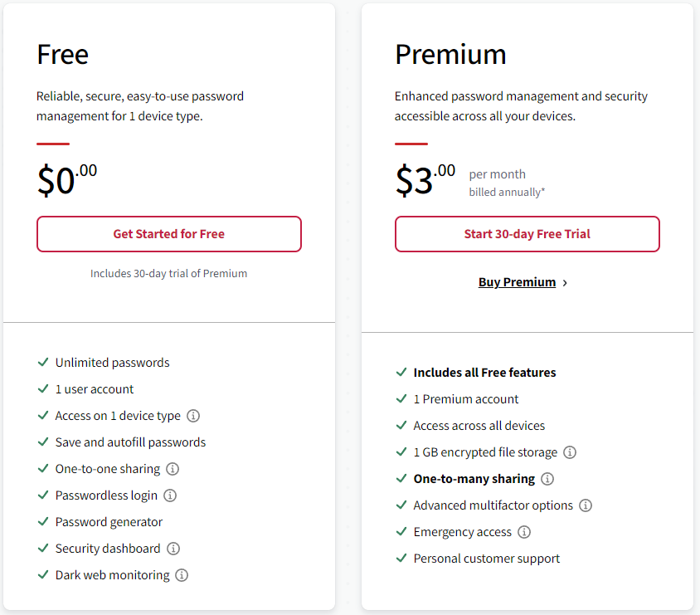
Task: Select the Free plan heading
Action: point(61,55)
